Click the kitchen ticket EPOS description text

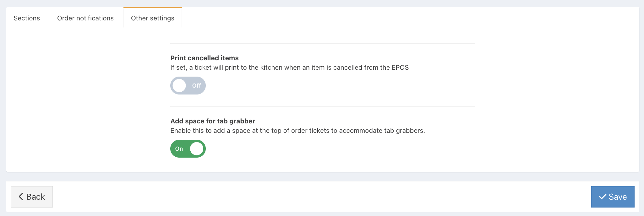(x=289, y=67)
